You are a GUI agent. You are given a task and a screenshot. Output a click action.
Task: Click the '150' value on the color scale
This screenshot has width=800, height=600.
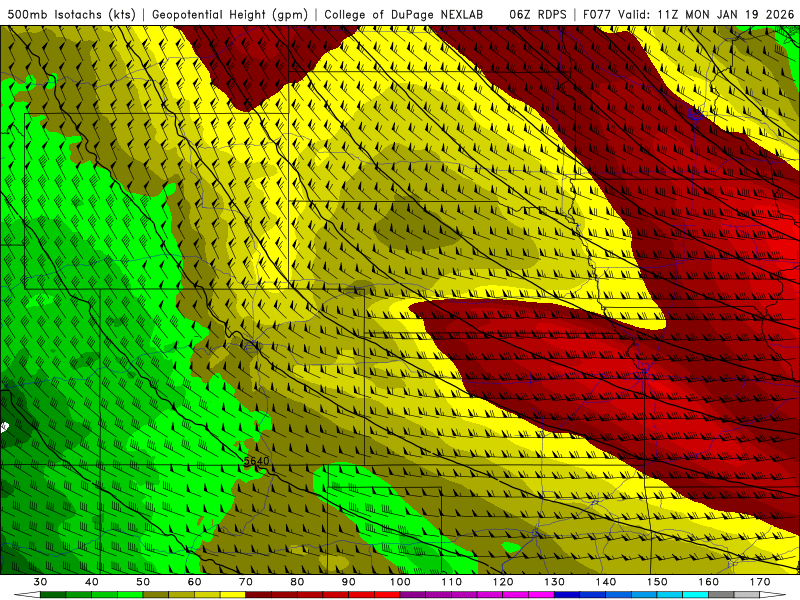pyautogui.click(x=657, y=582)
